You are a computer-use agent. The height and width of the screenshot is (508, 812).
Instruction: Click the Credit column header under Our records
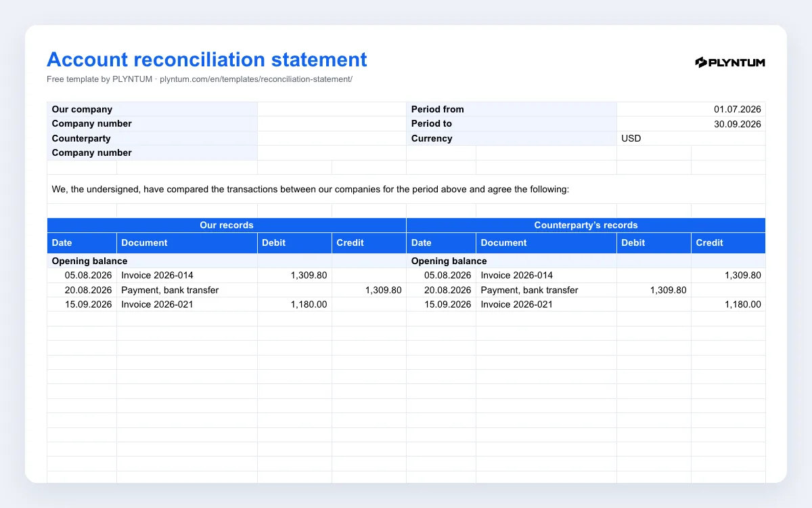(x=369, y=242)
